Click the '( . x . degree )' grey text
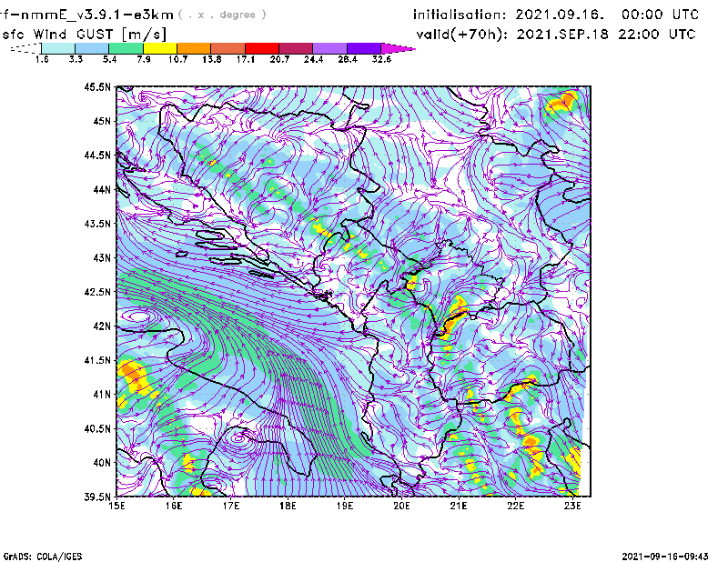The width and height of the screenshot is (728, 562). pos(222,15)
